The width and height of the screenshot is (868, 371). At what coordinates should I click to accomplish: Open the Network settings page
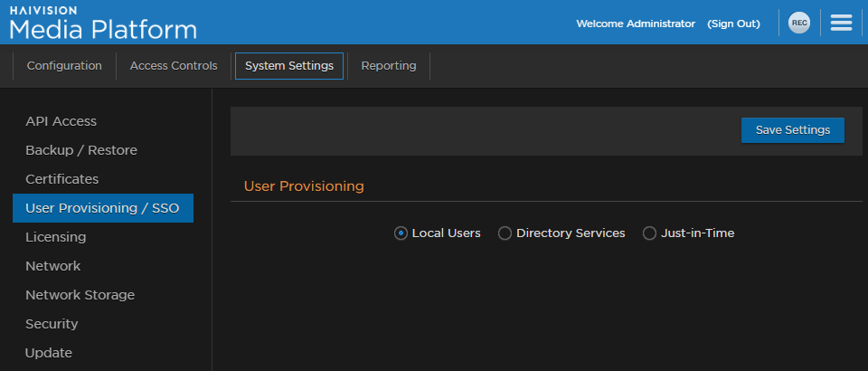52,266
